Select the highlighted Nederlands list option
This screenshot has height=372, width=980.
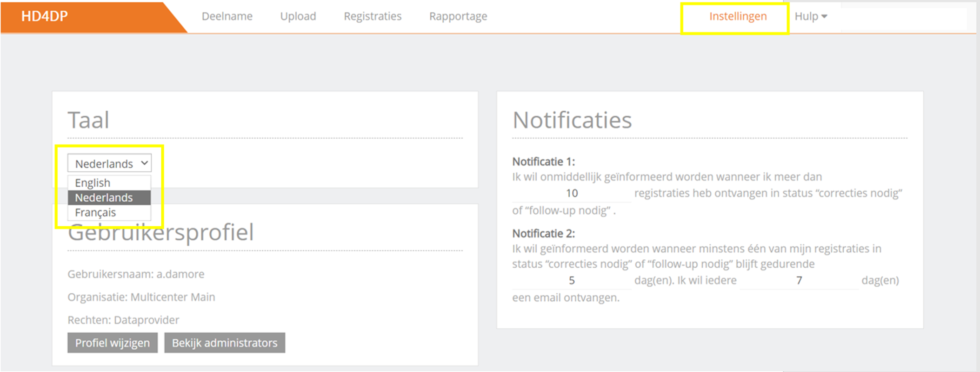(x=104, y=197)
